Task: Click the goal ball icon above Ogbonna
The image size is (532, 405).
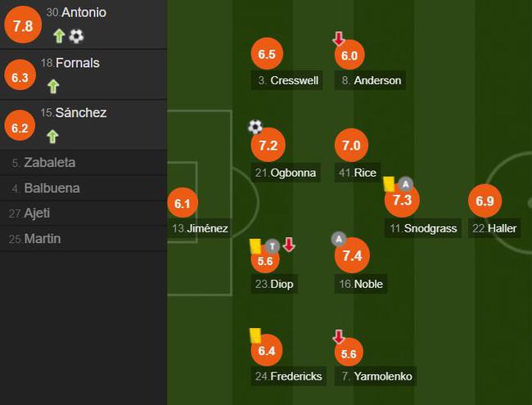Action: click(255, 127)
